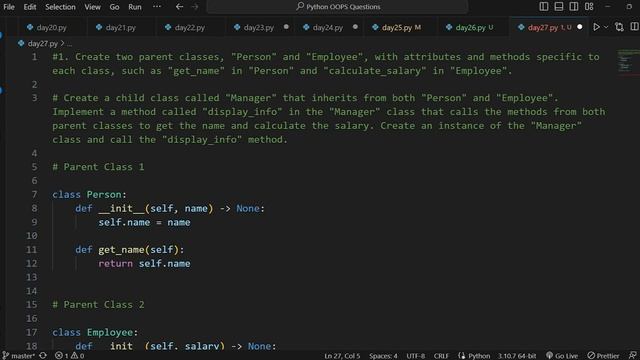Click 'class Employee:' in the code
640x360 pixels.
click(x=95, y=333)
